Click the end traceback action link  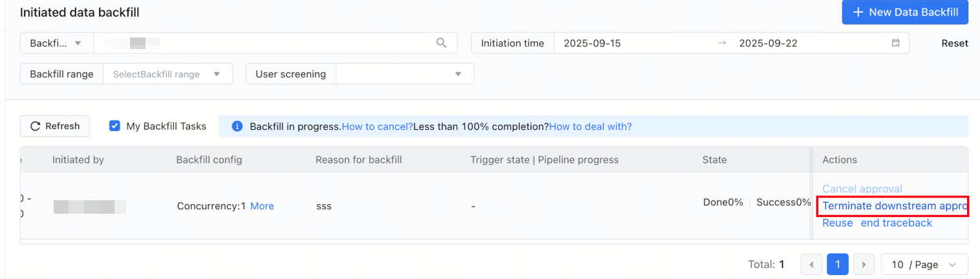pyautogui.click(x=897, y=223)
